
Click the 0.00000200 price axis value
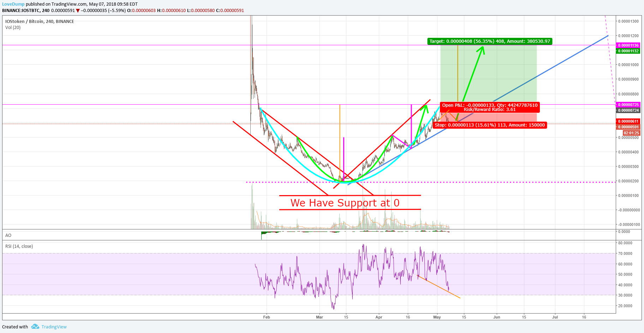click(x=628, y=181)
